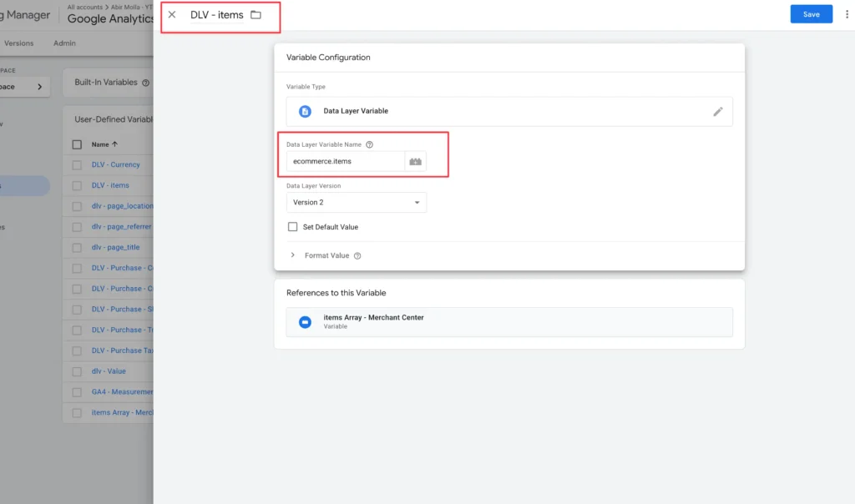The width and height of the screenshot is (855, 504).
Task: Edit the Data Layer Variable type using pencil icon
Action: [719, 111]
